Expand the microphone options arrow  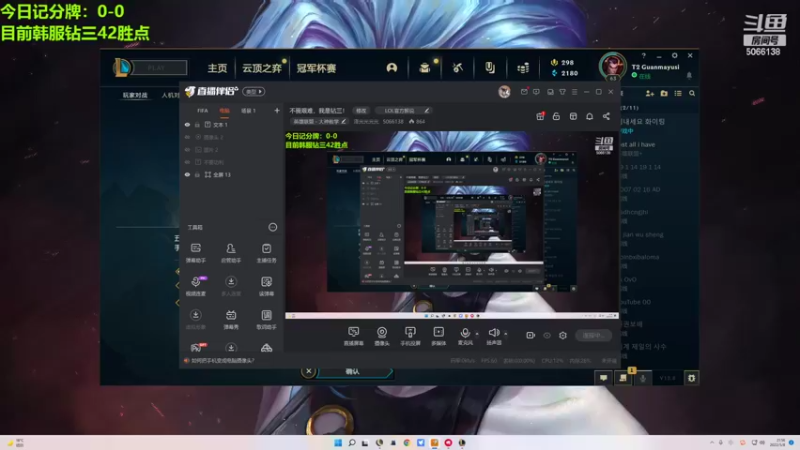point(477,334)
